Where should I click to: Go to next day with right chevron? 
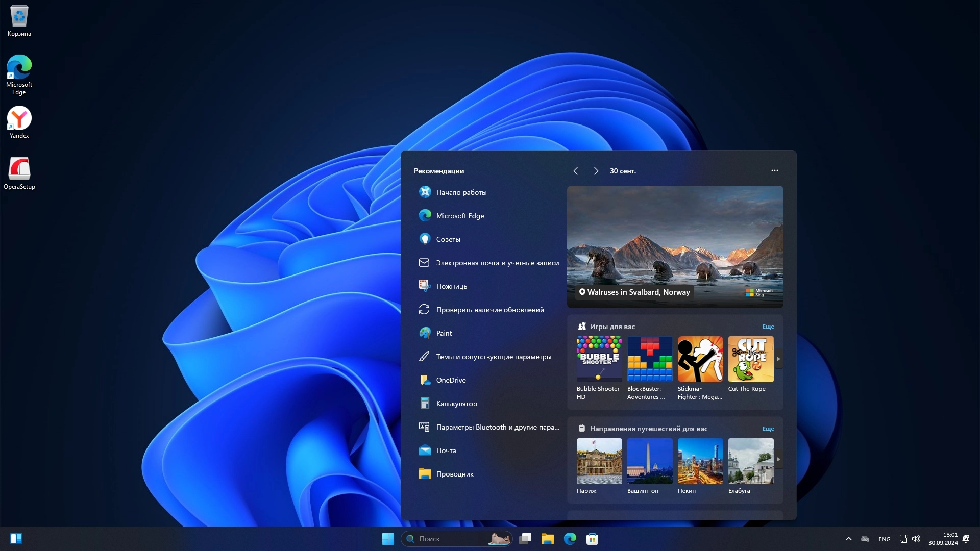[596, 171]
